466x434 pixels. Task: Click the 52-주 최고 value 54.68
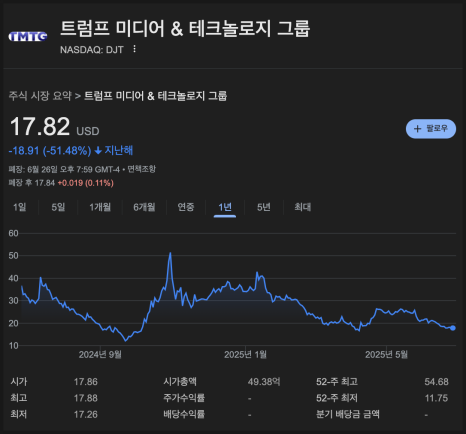click(436, 382)
